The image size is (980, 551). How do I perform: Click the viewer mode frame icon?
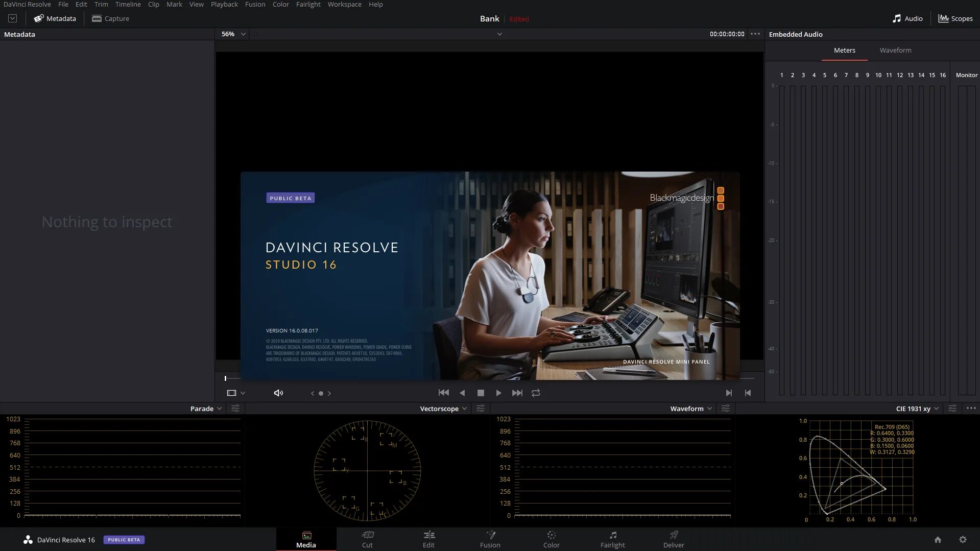click(231, 393)
